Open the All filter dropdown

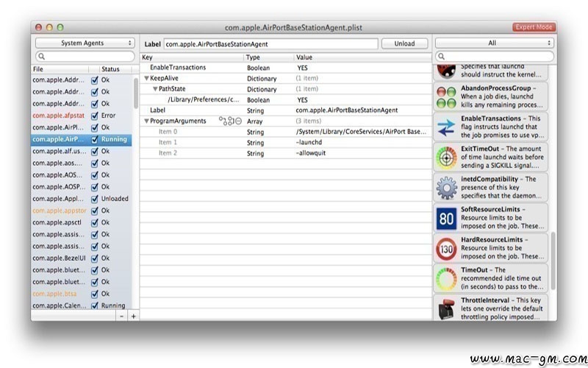click(494, 43)
